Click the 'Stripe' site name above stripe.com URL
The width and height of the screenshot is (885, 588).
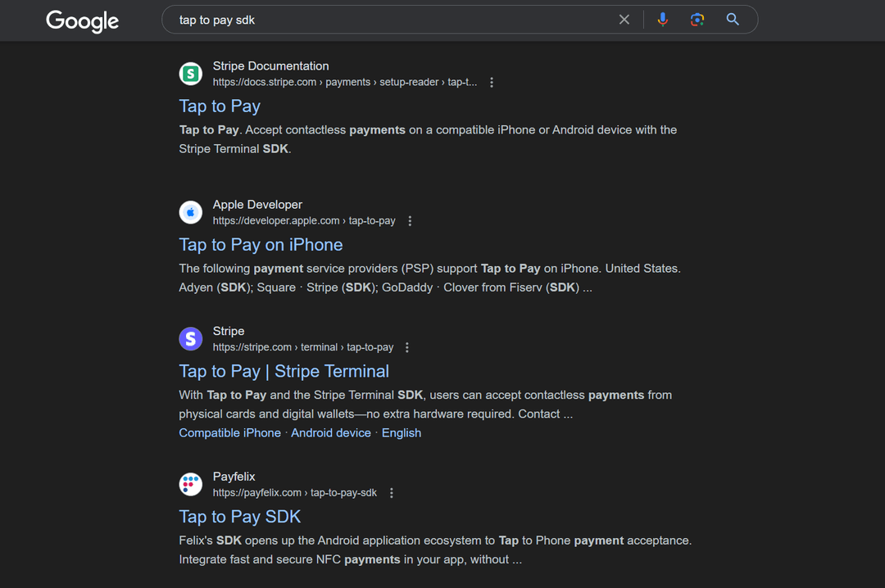pos(229,331)
